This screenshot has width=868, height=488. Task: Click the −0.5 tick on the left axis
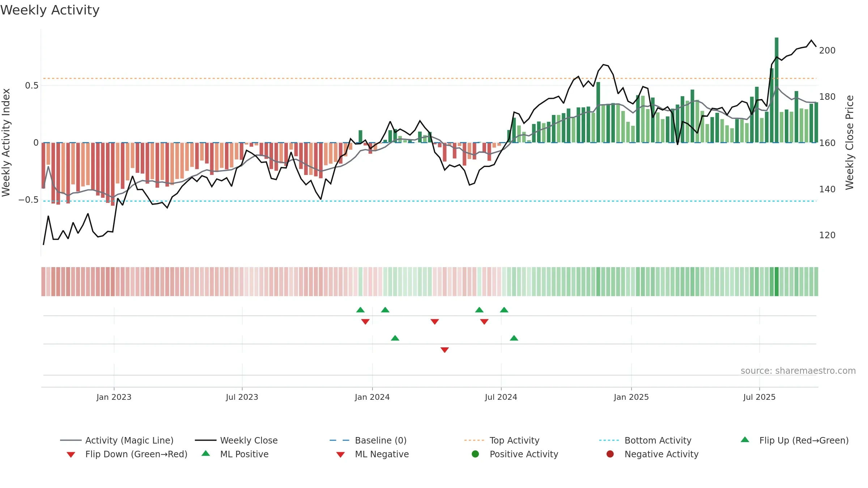pyautogui.click(x=29, y=200)
